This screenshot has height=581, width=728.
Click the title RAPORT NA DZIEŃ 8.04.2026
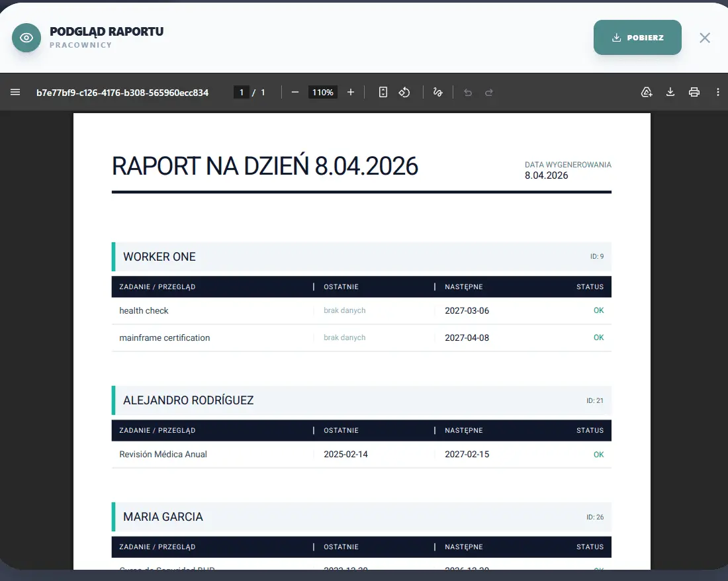point(265,166)
